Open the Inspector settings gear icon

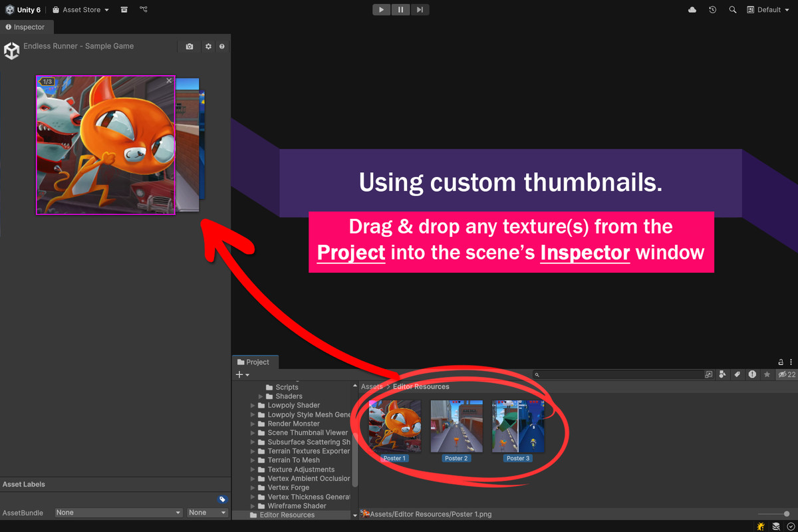(x=208, y=47)
